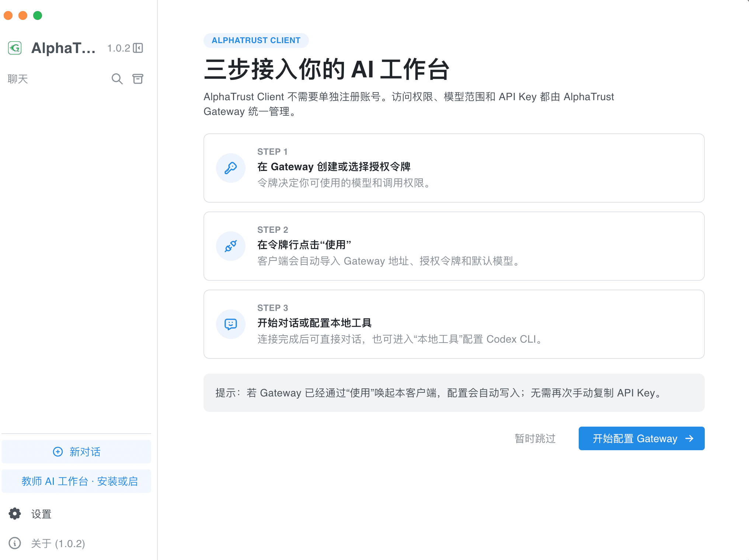The height and width of the screenshot is (560, 749).
Task: Click the AlphaT... app title
Action: click(63, 48)
